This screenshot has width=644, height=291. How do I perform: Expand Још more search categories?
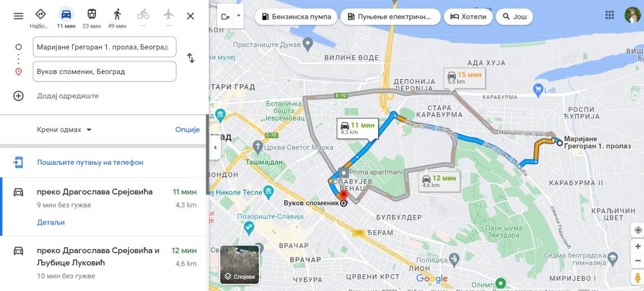[x=514, y=17]
